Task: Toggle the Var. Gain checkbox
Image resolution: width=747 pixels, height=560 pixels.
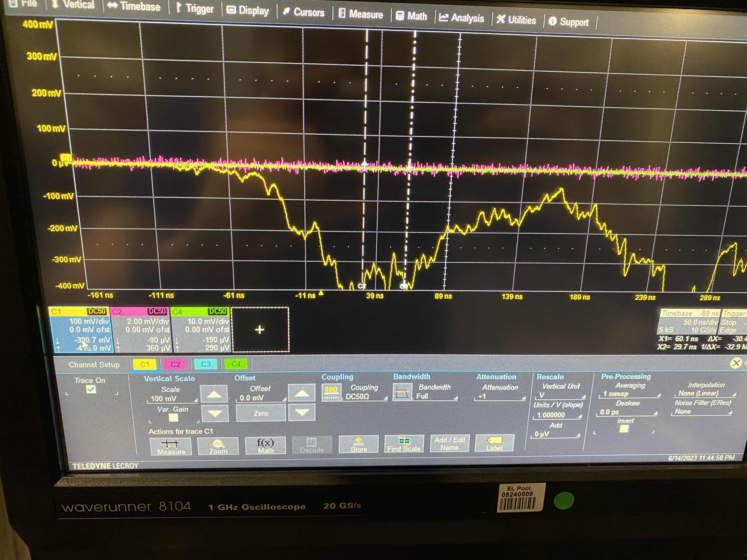Action: click(173, 418)
